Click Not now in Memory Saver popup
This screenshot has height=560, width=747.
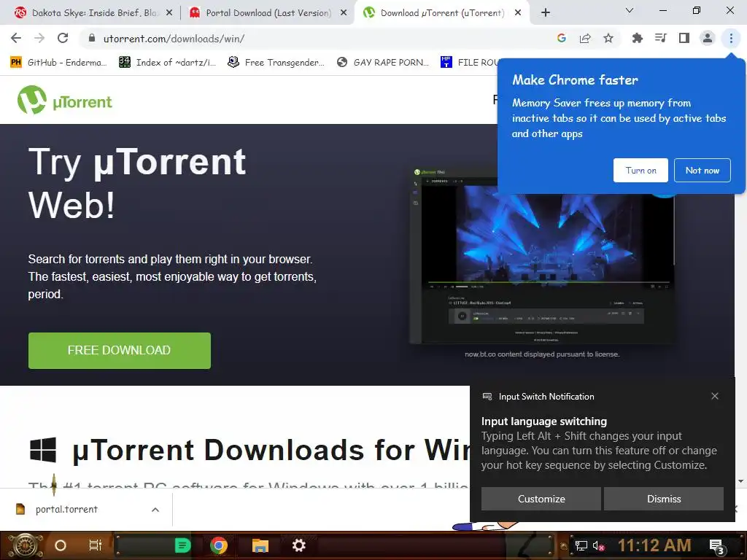click(703, 170)
